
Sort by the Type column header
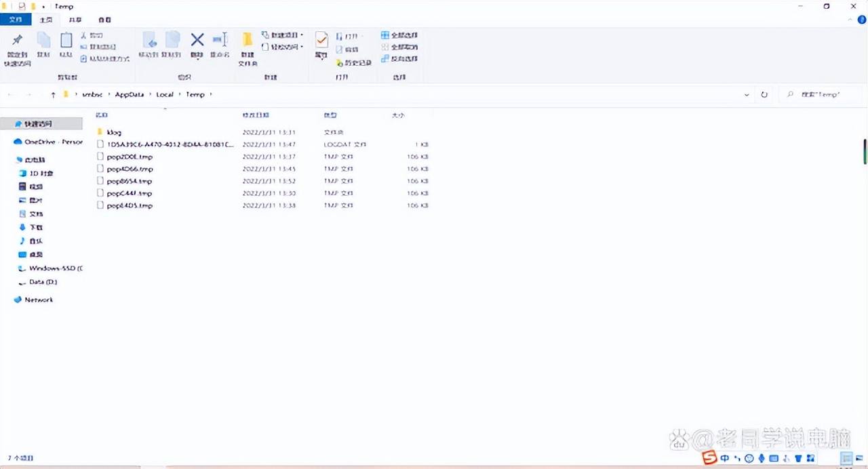330,116
